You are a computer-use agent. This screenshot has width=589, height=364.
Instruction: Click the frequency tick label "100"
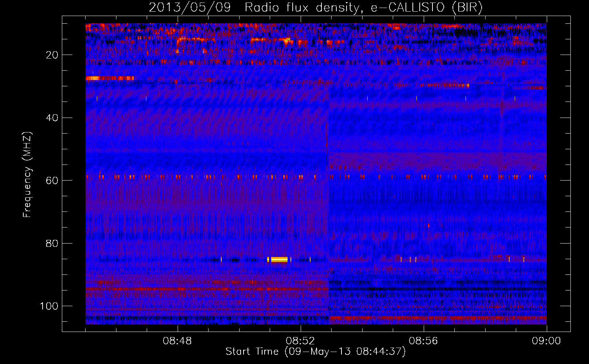pos(49,306)
